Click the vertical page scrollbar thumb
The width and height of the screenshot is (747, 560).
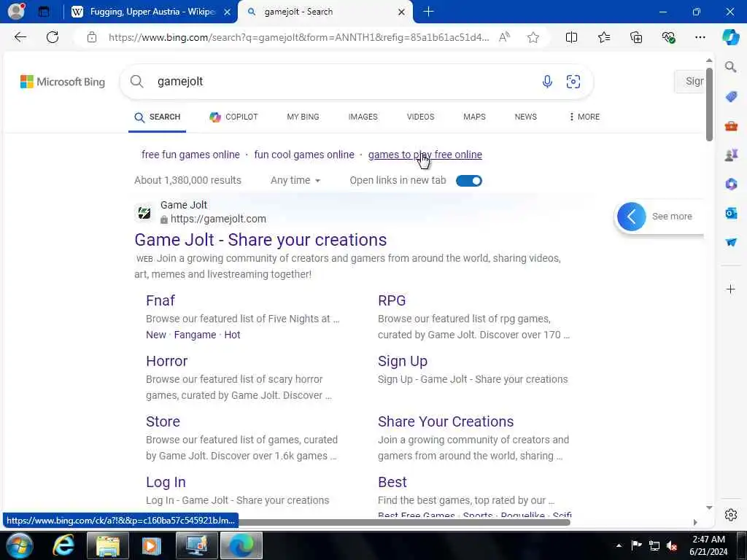pyautogui.click(x=709, y=104)
